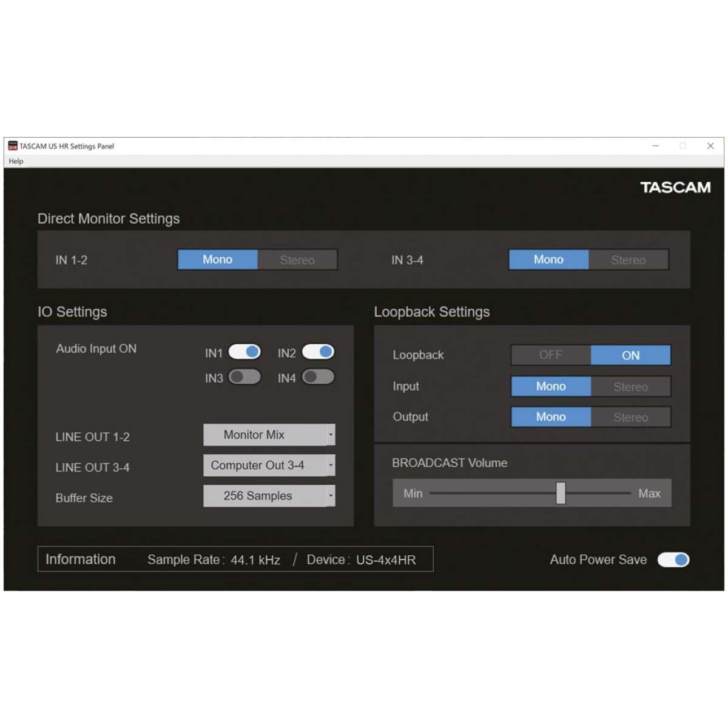Click the Device US-4x4HR text
The image size is (728, 728).
361,560
